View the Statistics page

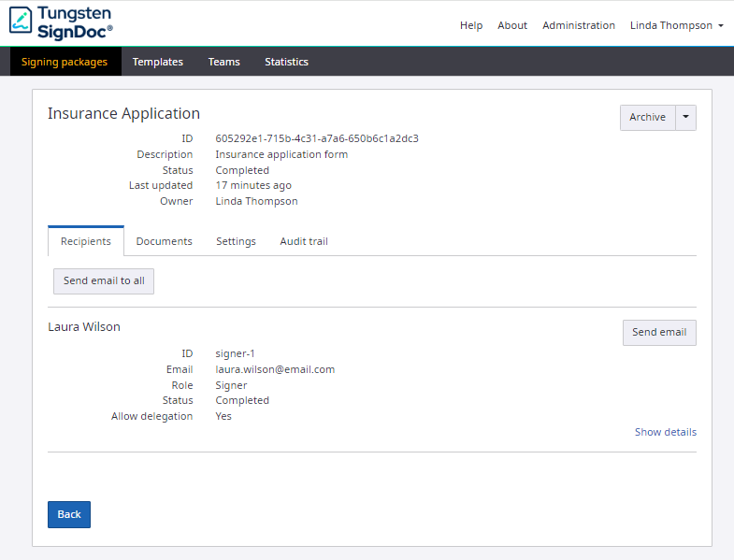pos(286,62)
